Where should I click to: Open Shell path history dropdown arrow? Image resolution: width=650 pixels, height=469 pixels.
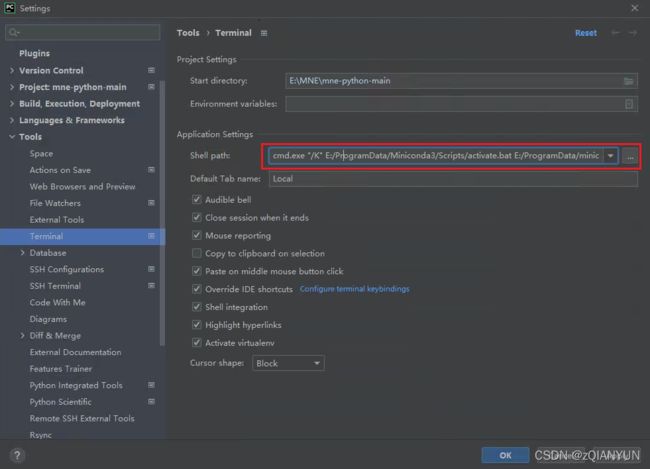pyautogui.click(x=611, y=156)
